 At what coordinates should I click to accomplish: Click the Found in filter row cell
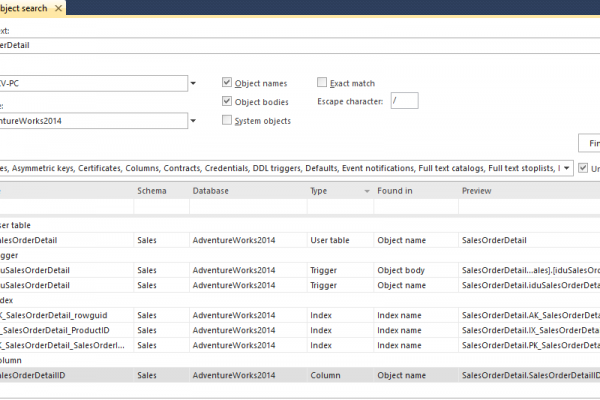(x=416, y=207)
